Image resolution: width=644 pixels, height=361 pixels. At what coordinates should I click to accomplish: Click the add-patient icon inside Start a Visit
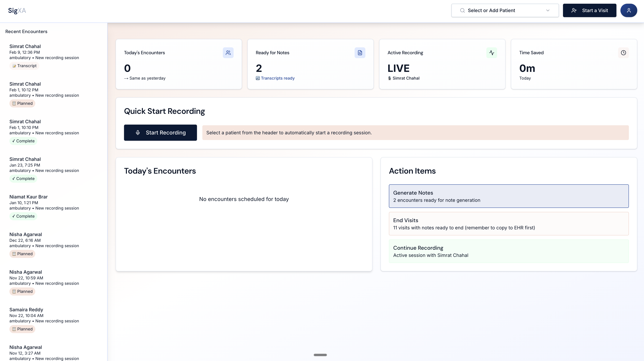tap(574, 10)
